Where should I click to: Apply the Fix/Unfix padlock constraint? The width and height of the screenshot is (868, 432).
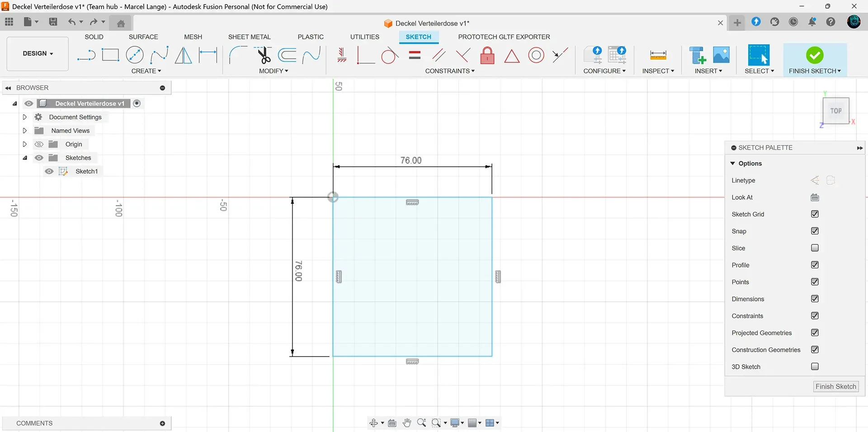click(x=487, y=55)
